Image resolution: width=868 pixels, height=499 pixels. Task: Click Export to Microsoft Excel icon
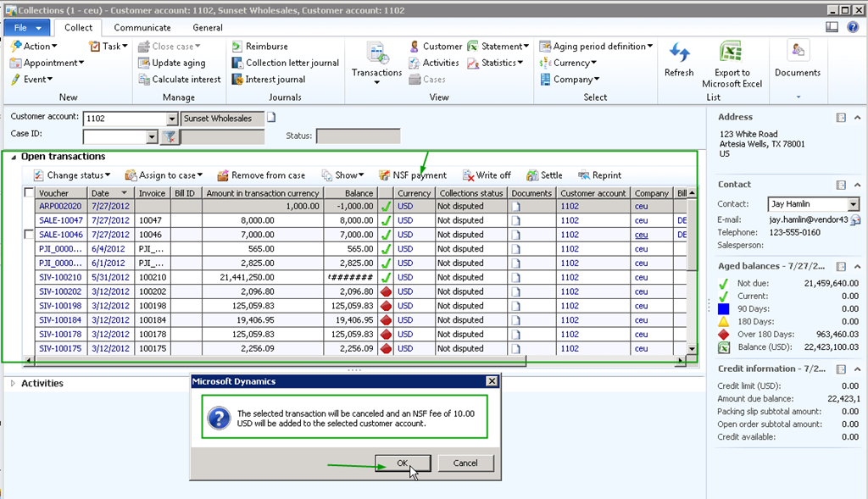point(732,53)
